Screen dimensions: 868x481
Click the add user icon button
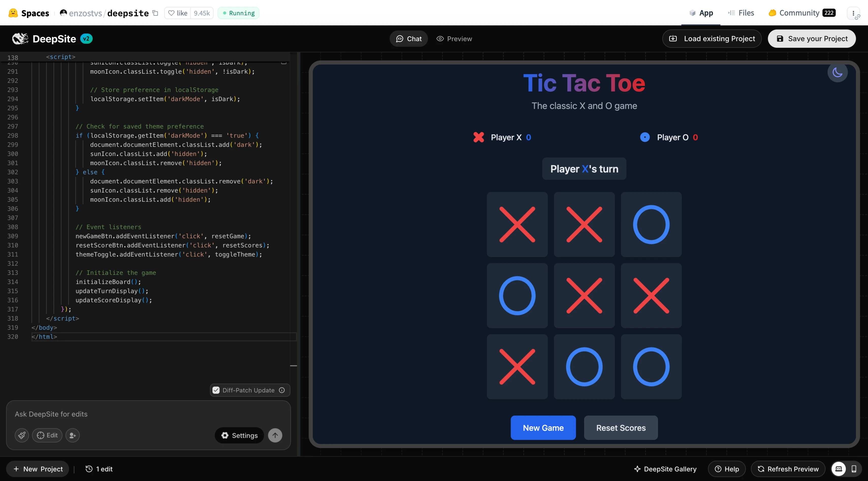point(72,435)
